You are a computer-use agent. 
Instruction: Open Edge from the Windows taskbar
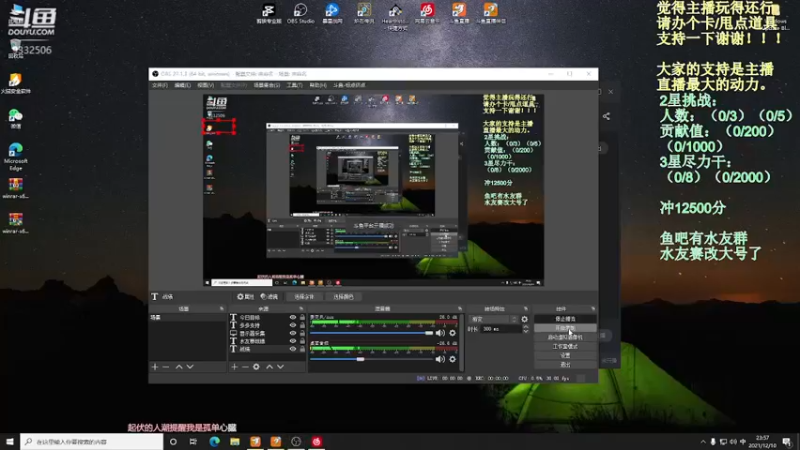click(214, 441)
